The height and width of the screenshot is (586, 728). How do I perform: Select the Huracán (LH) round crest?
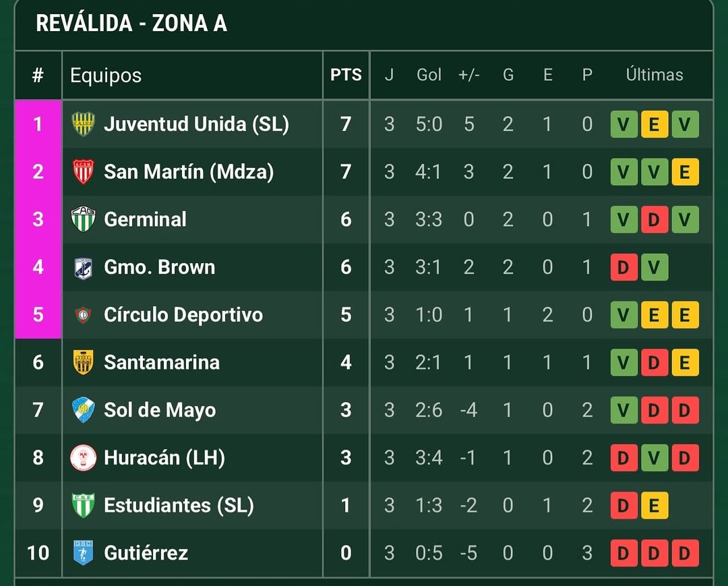pos(83,458)
